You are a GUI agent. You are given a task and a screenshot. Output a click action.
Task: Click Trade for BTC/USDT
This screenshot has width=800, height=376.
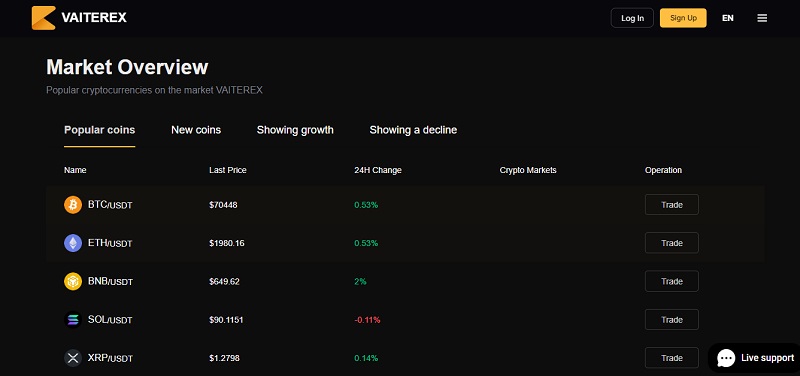671,205
